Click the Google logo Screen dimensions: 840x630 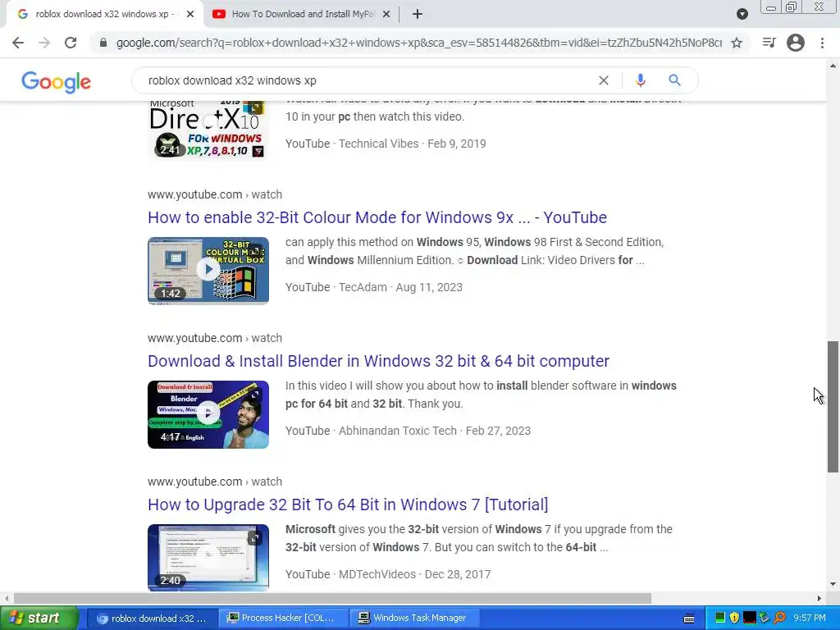coord(57,82)
